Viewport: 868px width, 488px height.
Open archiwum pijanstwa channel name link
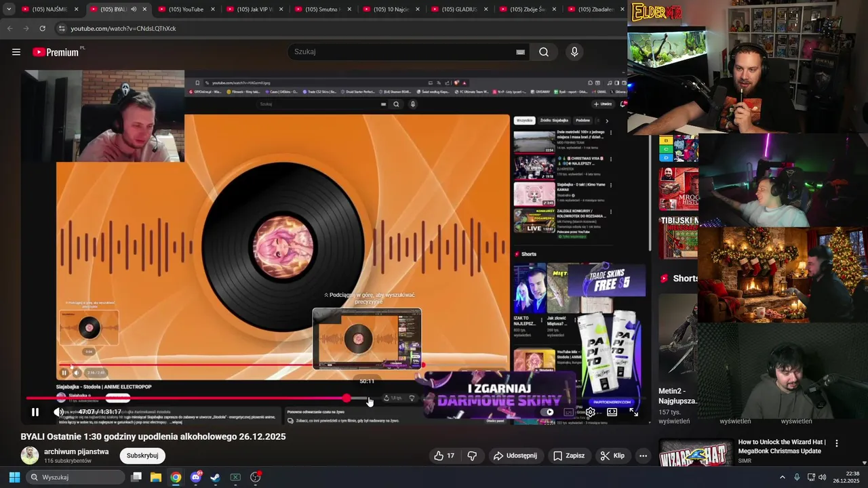tap(76, 451)
